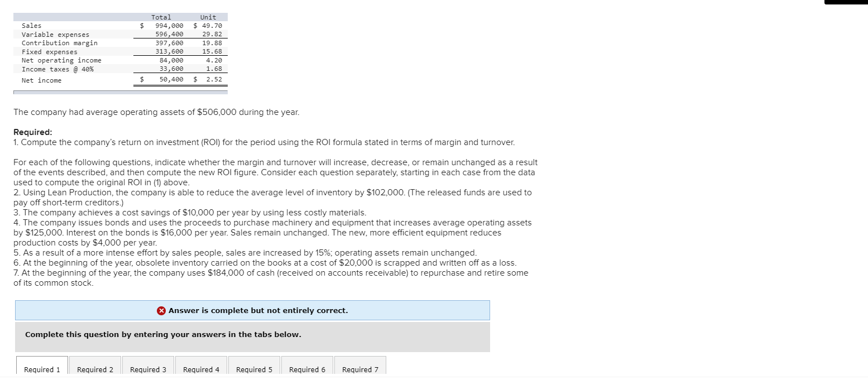Click the red error icon in the banner

(161, 310)
